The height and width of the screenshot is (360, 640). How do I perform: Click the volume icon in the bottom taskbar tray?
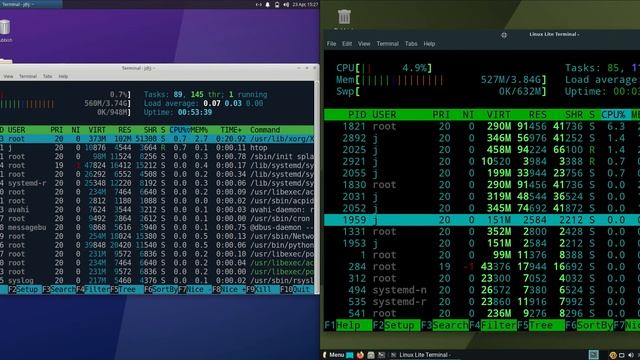(x=631, y=355)
